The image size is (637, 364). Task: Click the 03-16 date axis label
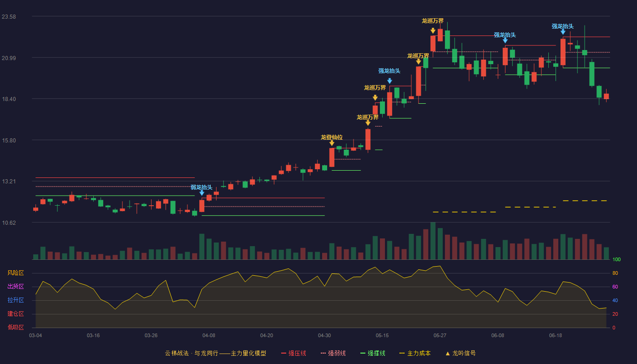tap(93, 335)
